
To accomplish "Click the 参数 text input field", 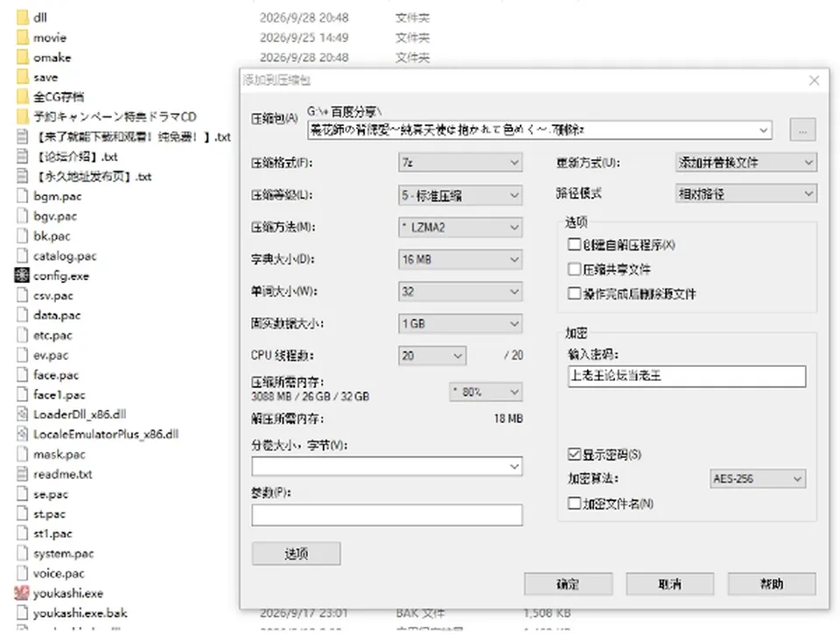I will [387, 515].
